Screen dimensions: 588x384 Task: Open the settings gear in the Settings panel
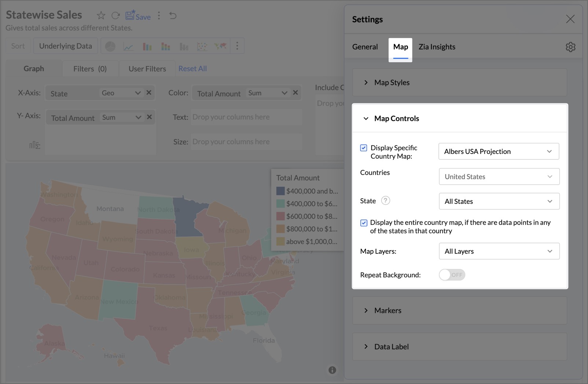coord(570,47)
